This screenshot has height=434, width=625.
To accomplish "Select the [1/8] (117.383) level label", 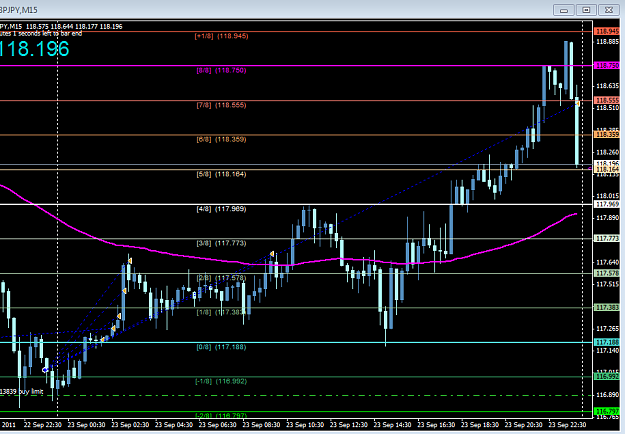I will pos(222,312).
